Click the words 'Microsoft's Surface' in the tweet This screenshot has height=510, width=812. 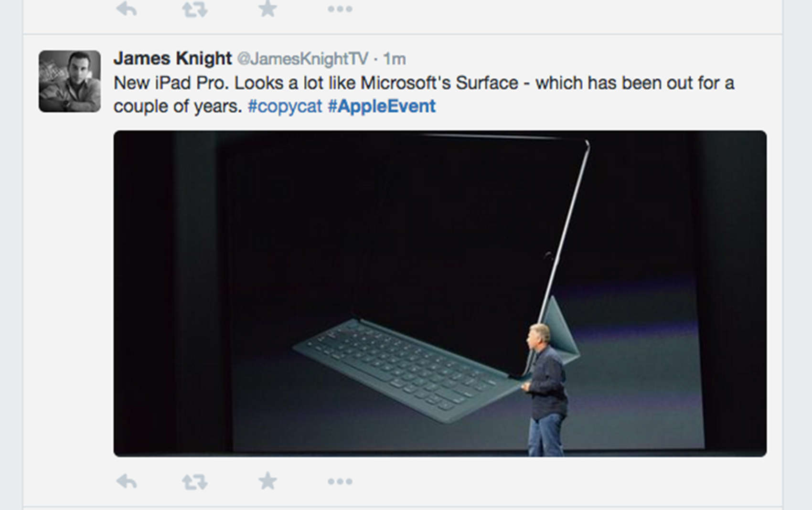439,83
